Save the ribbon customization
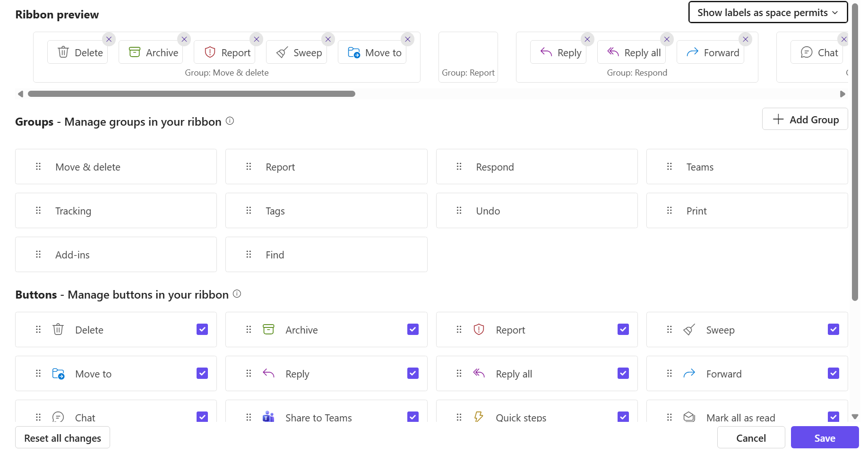Viewport: 868px width, 454px height. [825, 437]
